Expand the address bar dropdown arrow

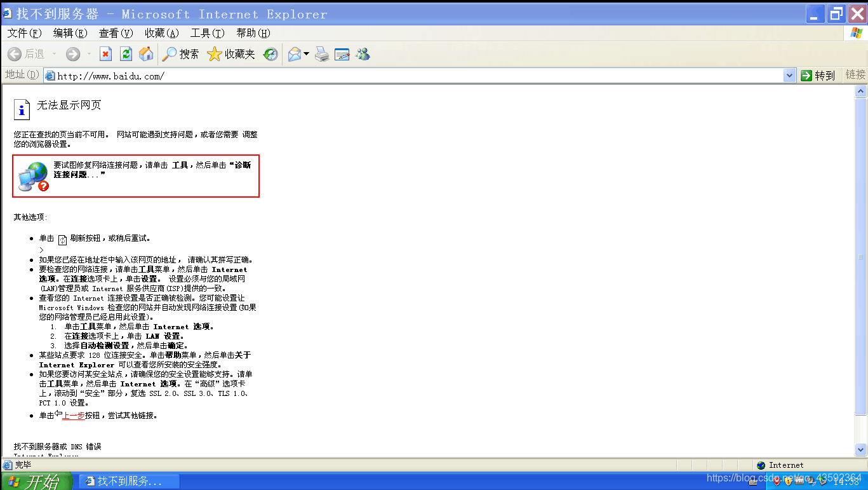(789, 76)
